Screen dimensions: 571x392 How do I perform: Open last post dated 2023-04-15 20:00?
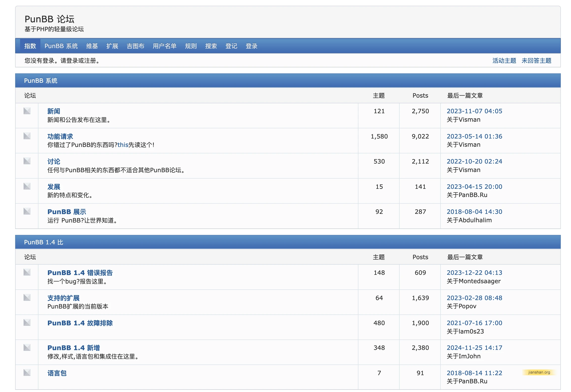(474, 187)
